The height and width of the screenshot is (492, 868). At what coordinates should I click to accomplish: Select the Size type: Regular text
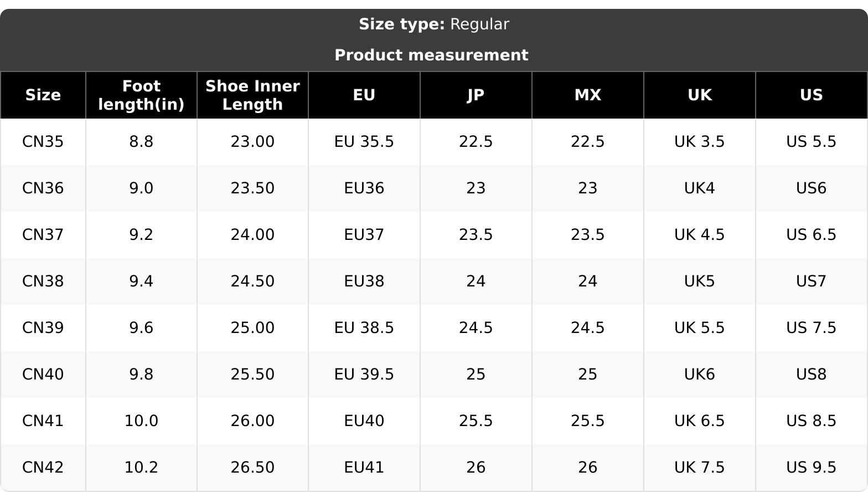coord(434,24)
